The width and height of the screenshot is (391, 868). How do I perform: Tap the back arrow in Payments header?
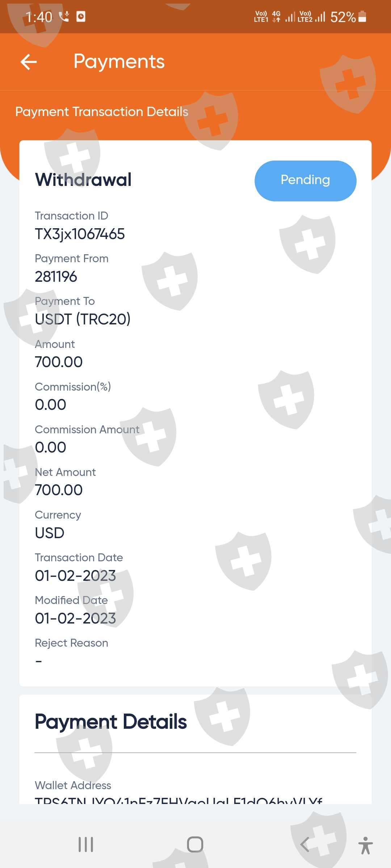coord(29,62)
